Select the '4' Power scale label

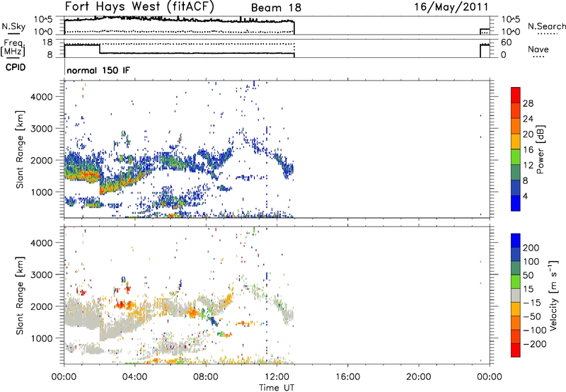pos(525,196)
